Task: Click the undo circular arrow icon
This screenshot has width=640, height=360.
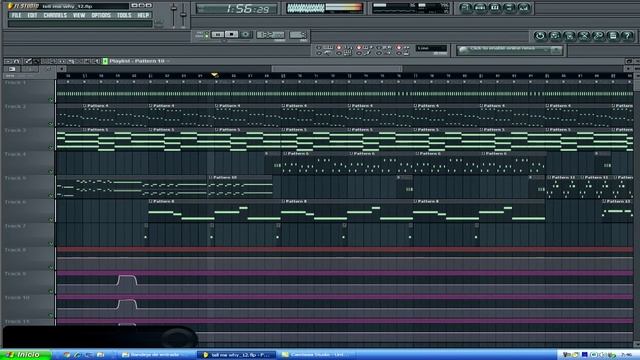Action: point(540,36)
